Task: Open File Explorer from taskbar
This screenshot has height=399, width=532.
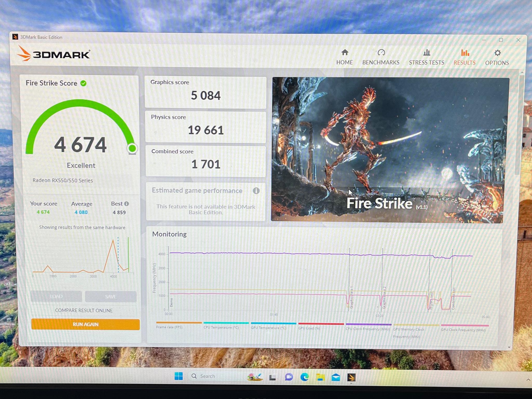Action: point(320,377)
